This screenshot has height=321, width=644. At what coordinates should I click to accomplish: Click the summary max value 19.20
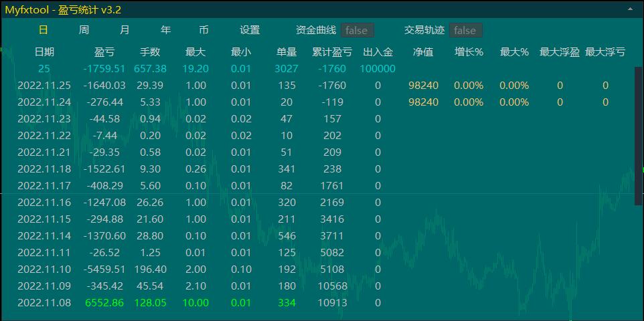tap(195, 69)
